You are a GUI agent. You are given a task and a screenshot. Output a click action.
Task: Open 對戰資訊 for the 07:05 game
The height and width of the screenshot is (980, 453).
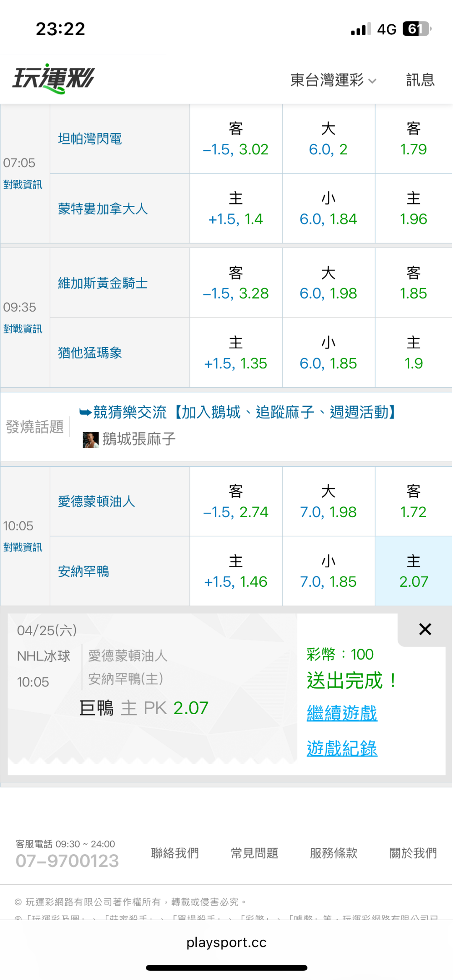coord(23,185)
